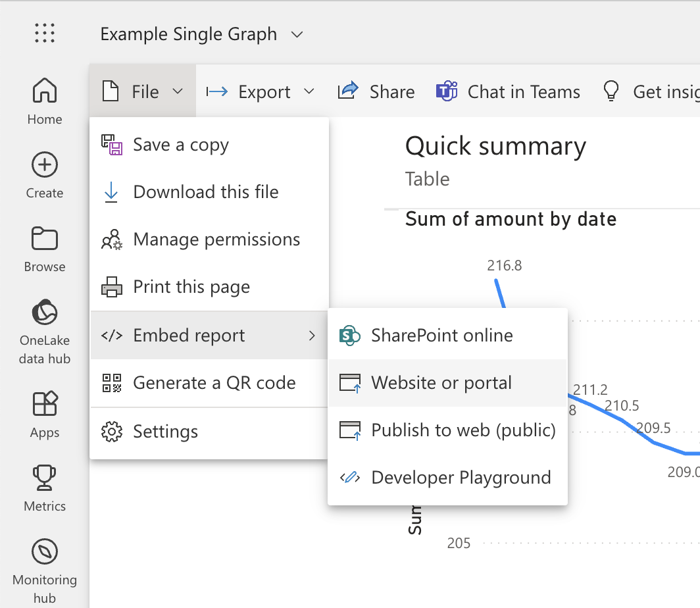The height and width of the screenshot is (608, 700).
Task: Choose Download this file
Action: 205,192
